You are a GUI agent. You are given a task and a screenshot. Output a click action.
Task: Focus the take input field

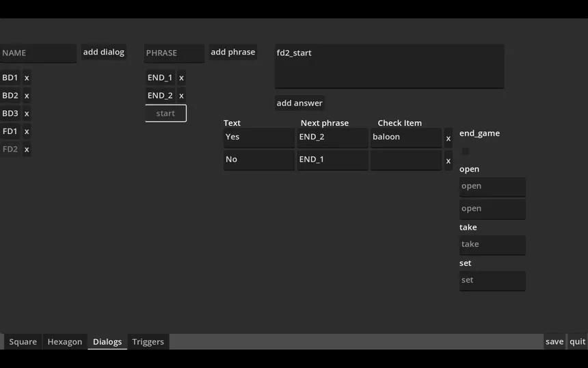coord(492,244)
